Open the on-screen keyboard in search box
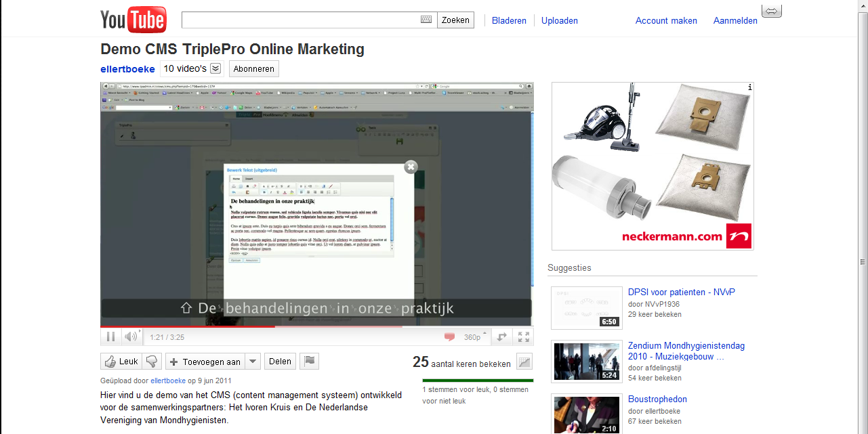This screenshot has height=434, width=868. click(x=426, y=20)
